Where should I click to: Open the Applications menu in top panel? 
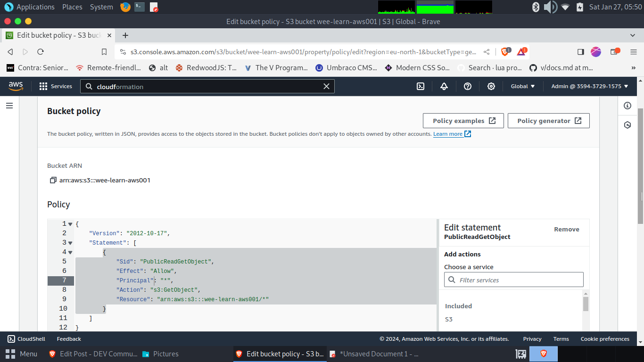coord(30,7)
